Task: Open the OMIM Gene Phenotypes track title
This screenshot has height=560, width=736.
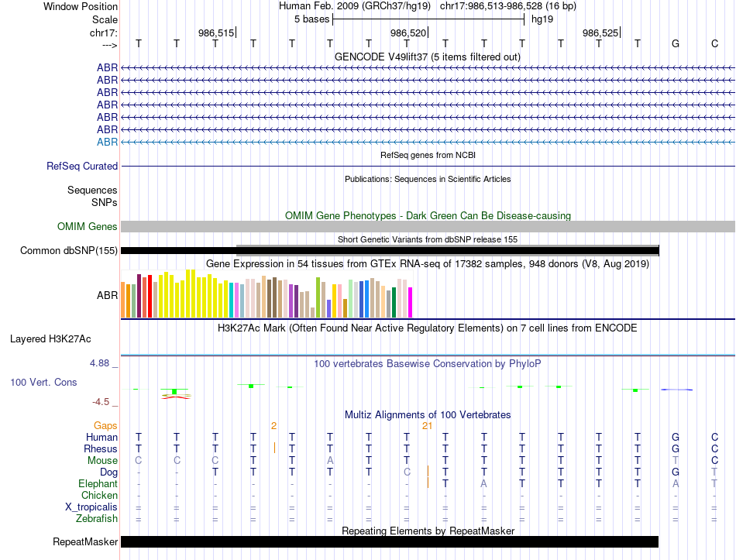Action: [428, 215]
